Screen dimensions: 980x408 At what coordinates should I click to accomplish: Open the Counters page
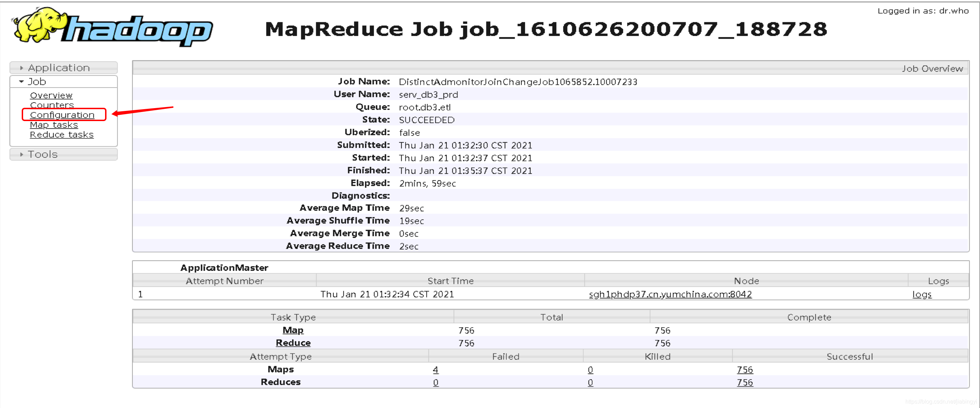coord(52,105)
